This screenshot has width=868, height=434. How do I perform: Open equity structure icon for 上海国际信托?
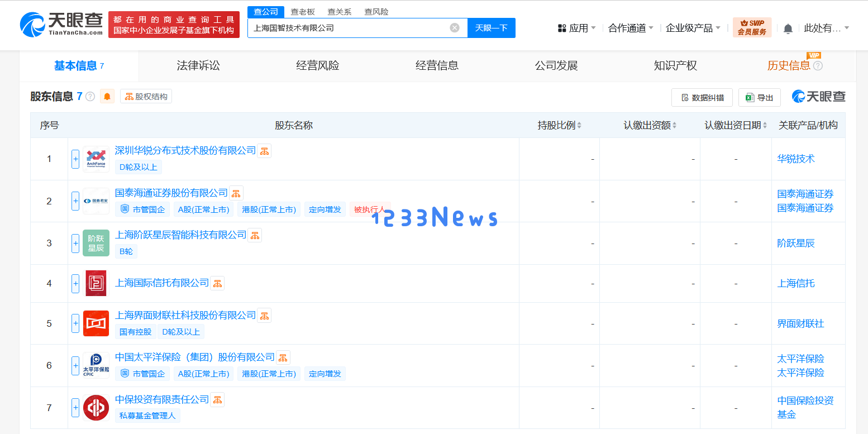point(217,283)
